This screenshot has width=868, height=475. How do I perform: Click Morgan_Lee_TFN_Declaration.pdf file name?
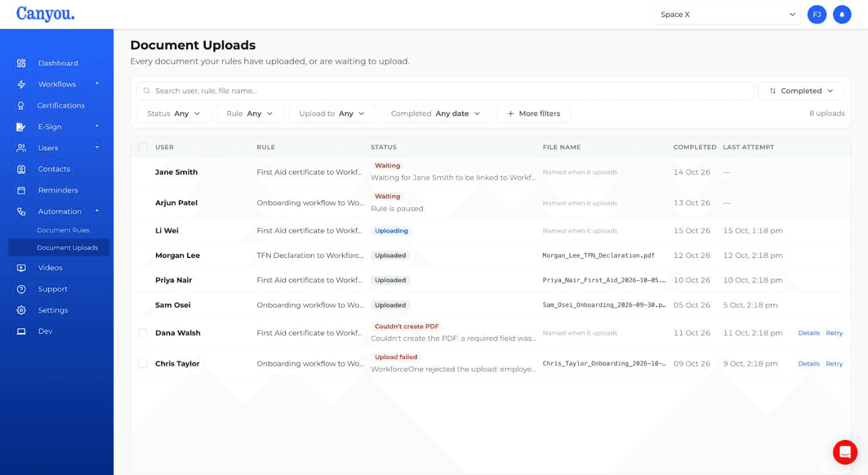(x=599, y=256)
